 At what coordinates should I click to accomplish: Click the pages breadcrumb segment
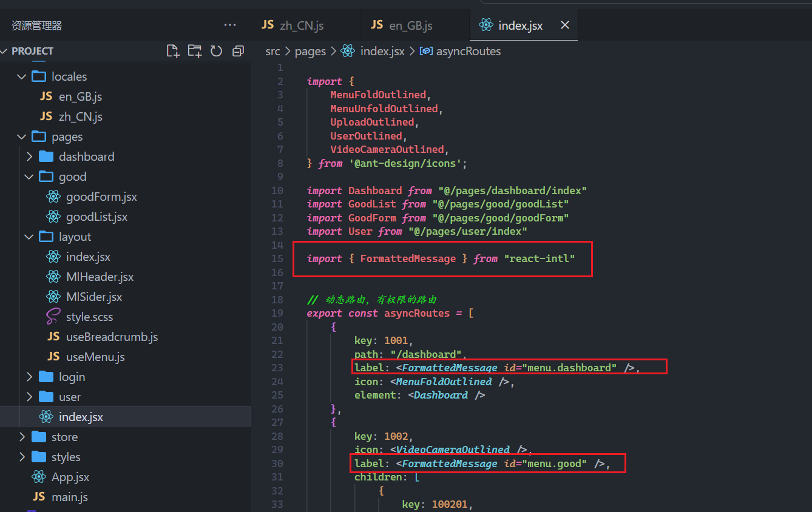pos(310,51)
